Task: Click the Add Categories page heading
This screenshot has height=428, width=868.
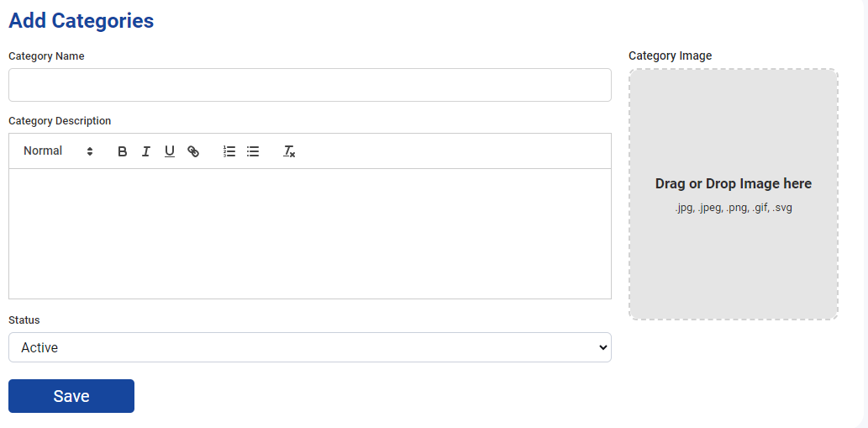Action: [82, 20]
